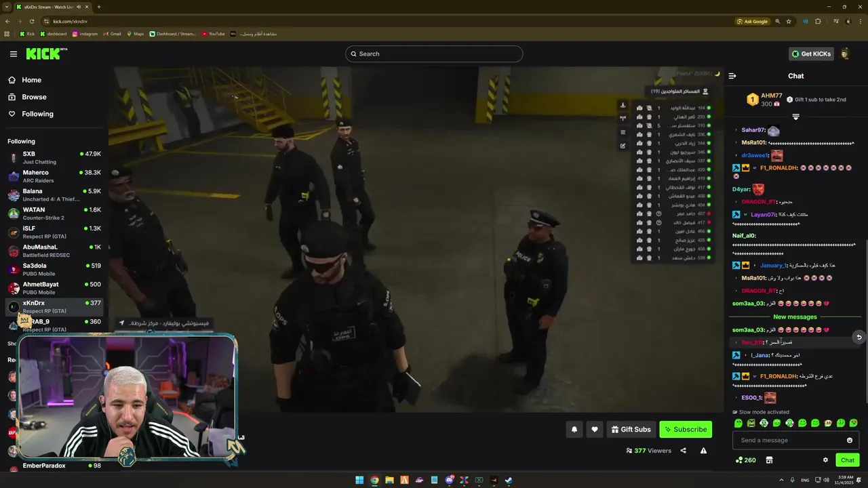This screenshot has width=868, height=488.
Task: Toggle stream notifications bell
Action: (x=574, y=429)
